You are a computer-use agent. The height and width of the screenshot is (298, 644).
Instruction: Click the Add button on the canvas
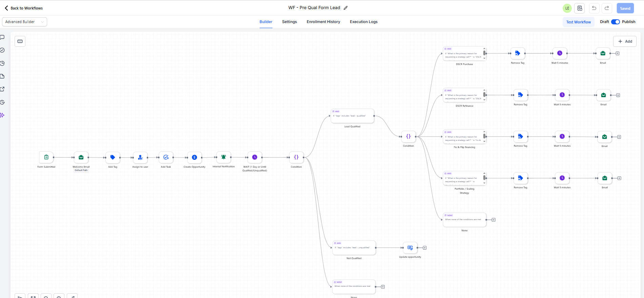pos(625,41)
